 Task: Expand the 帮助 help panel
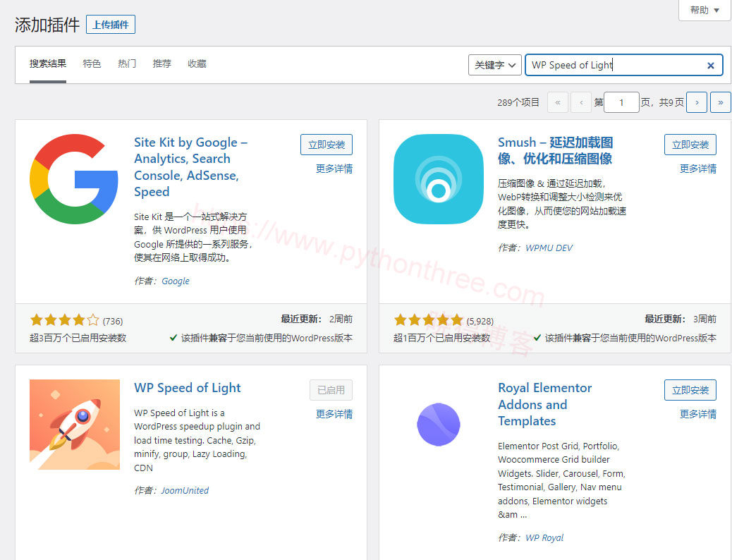[x=704, y=10]
